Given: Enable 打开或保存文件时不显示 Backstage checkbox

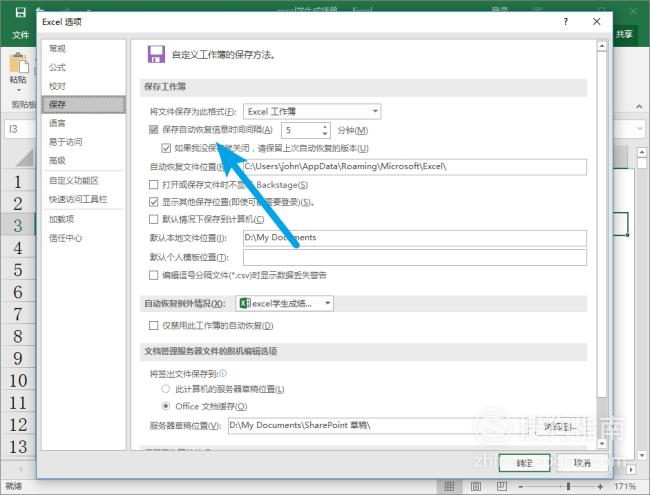Looking at the screenshot, I should point(153,184).
